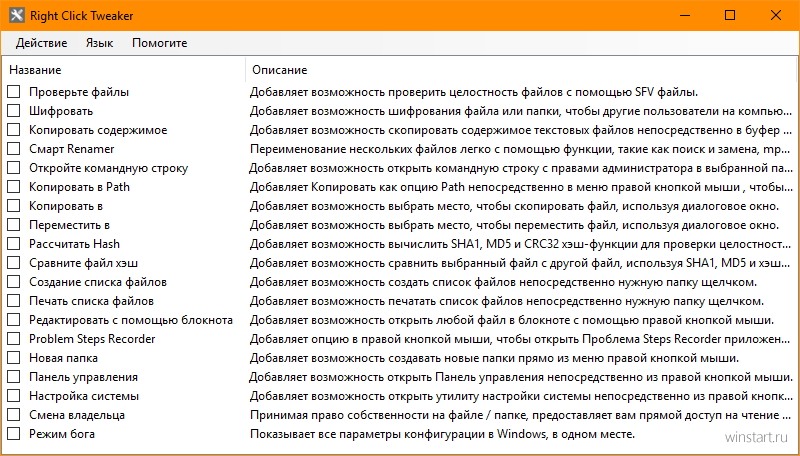
Task: Click the Описание column header
Action: tap(280, 70)
